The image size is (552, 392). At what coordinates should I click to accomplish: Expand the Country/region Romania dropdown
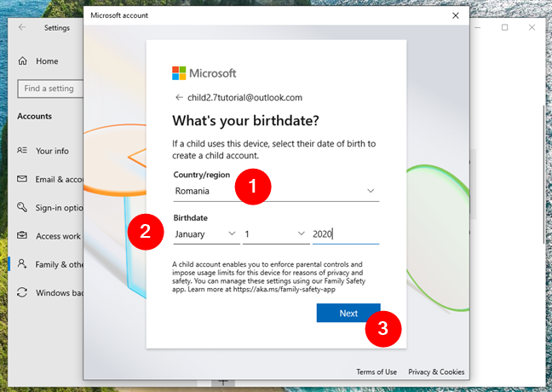[x=276, y=191]
